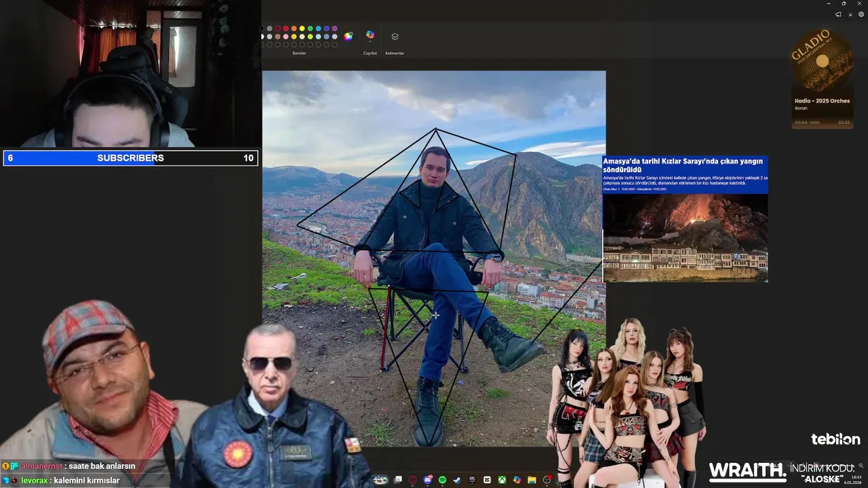Click the Renkler colors group label
The width and height of the screenshot is (868, 488).
pyautogui.click(x=299, y=53)
